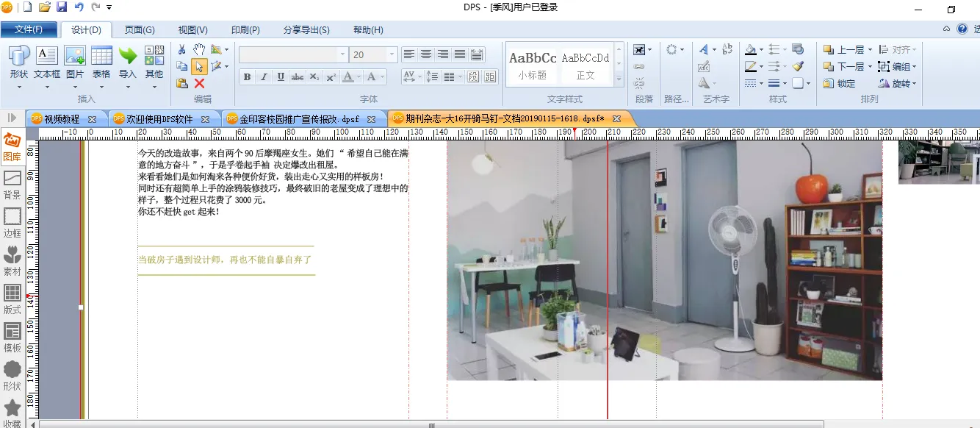This screenshot has height=428, width=980.
Task: Open the 版式 layout sidebar panel
Action: pos(12,300)
